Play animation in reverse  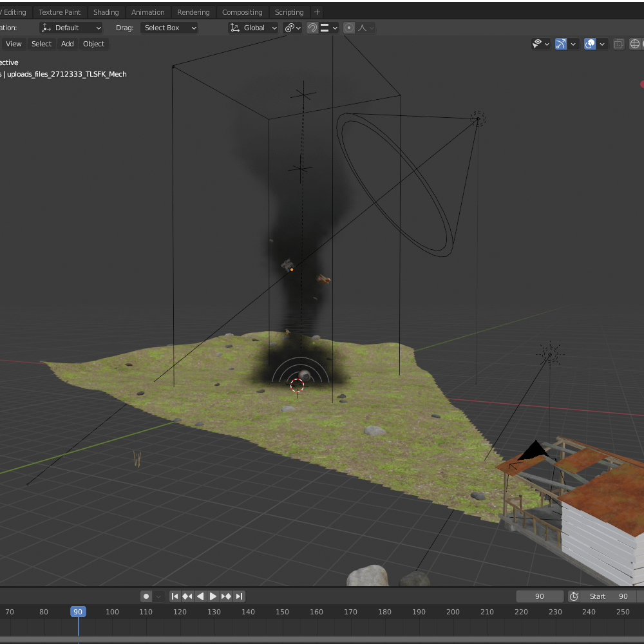[200, 596]
